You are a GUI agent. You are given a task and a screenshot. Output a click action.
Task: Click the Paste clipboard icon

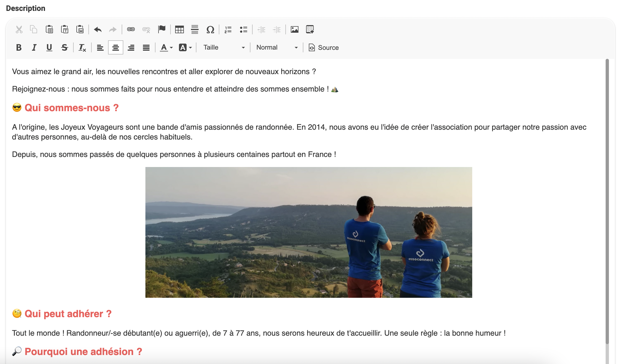click(x=49, y=29)
